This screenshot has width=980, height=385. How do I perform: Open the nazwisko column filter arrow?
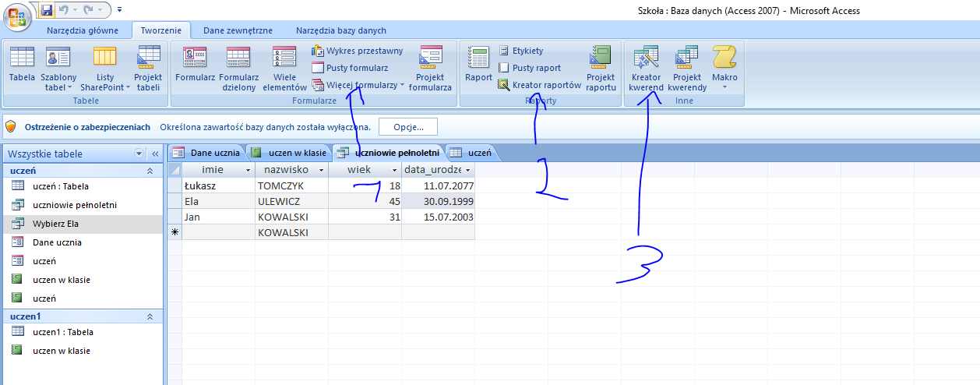pyautogui.click(x=321, y=170)
